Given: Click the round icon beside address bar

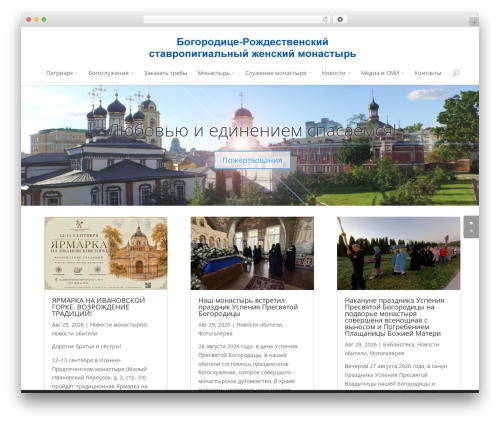Looking at the screenshot, I should (x=340, y=20).
